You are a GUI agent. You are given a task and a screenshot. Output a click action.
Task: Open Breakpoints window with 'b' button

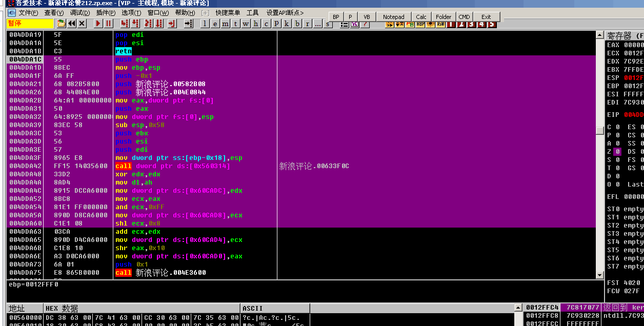point(297,24)
